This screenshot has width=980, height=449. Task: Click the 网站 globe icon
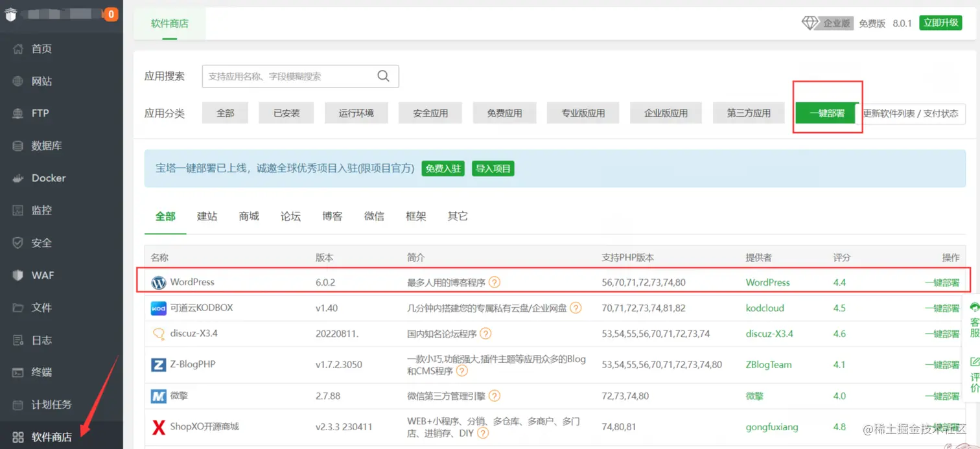point(18,81)
